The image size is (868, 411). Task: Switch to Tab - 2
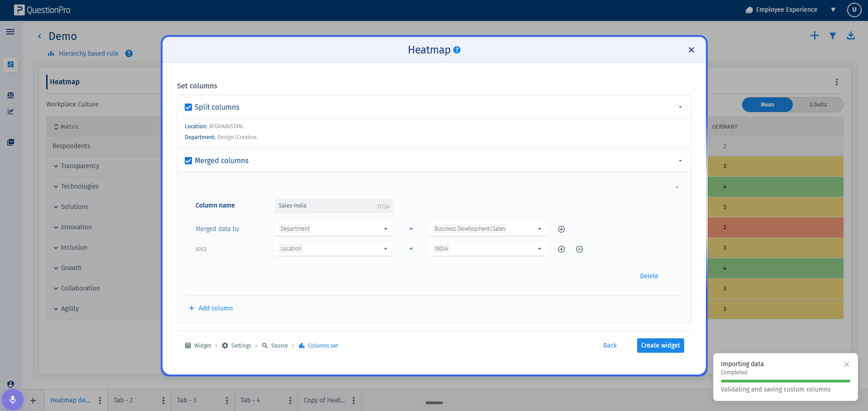pos(123,401)
